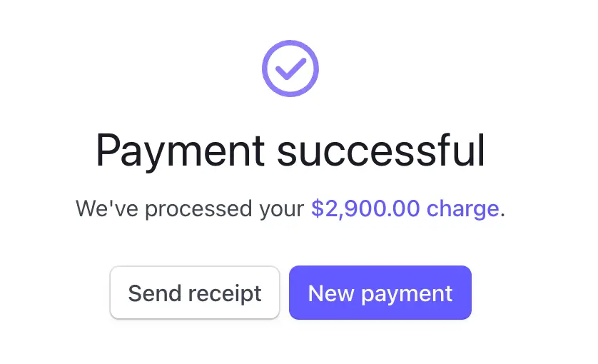The width and height of the screenshot is (598, 364).
Task: Tap the white Send receipt button
Action: (195, 293)
